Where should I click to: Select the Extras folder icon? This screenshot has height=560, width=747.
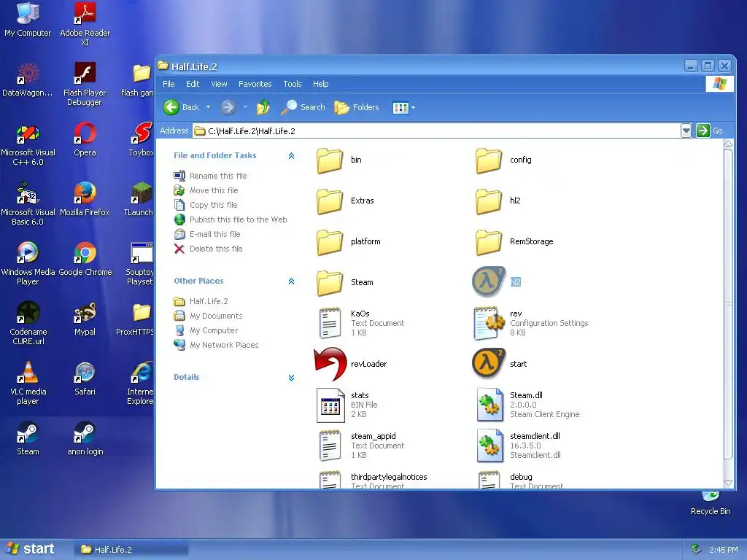pos(330,201)
